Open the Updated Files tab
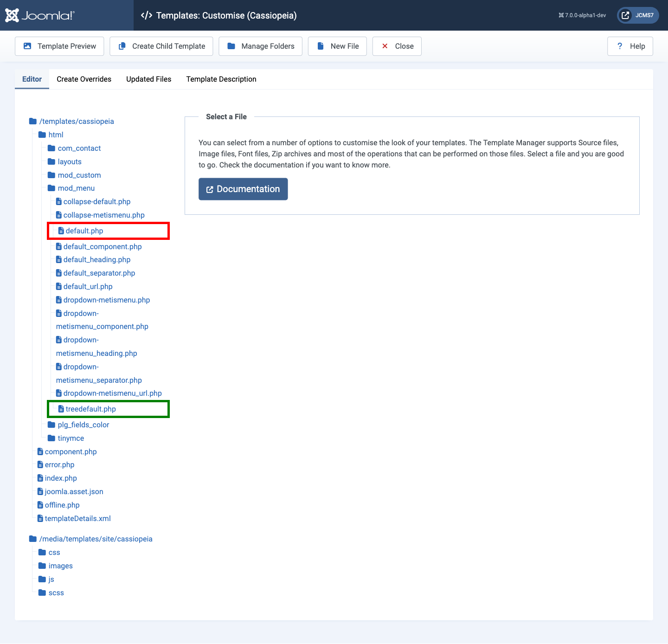 (x=149, y=79)
